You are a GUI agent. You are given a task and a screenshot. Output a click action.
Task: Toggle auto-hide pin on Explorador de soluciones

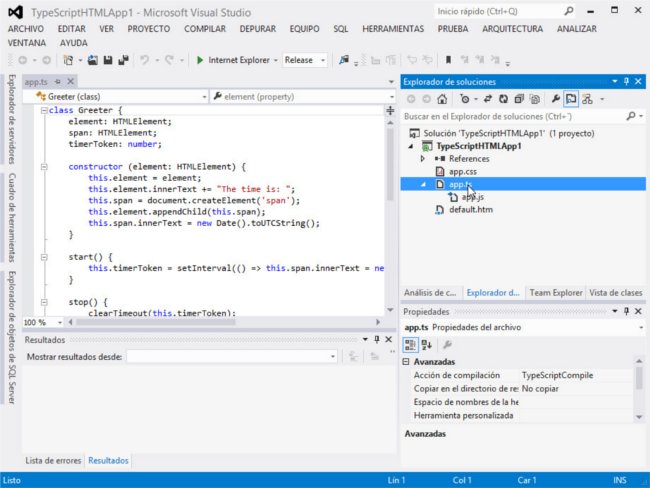626,81
